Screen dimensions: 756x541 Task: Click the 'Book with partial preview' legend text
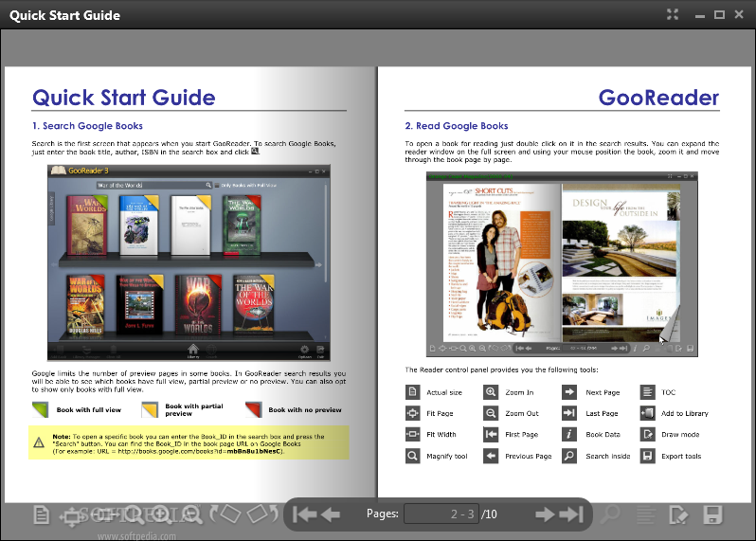pos(194,410)
